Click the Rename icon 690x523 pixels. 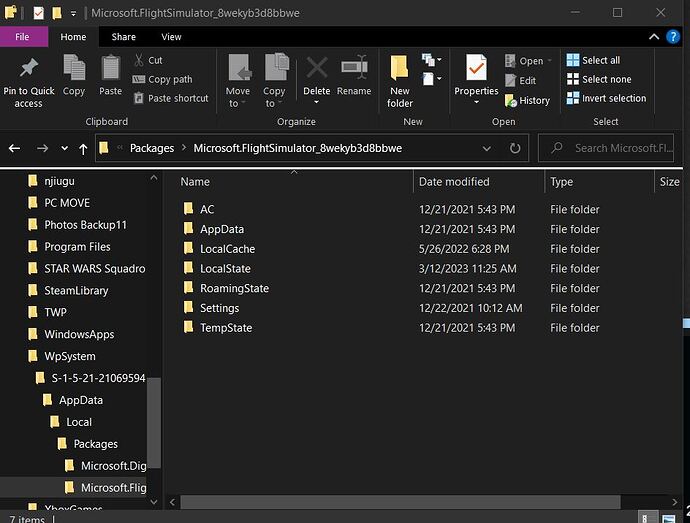pyautogui.click(x=354, y=67)
